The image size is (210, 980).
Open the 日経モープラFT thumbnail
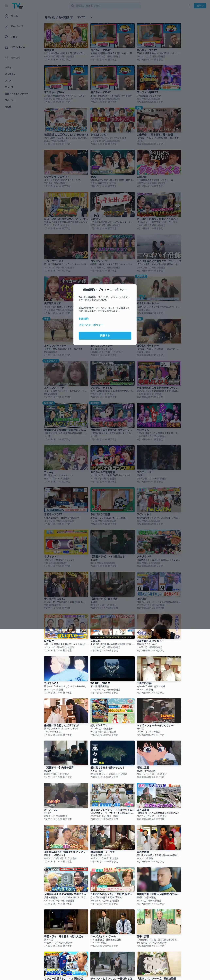click(x=66, y=500)
